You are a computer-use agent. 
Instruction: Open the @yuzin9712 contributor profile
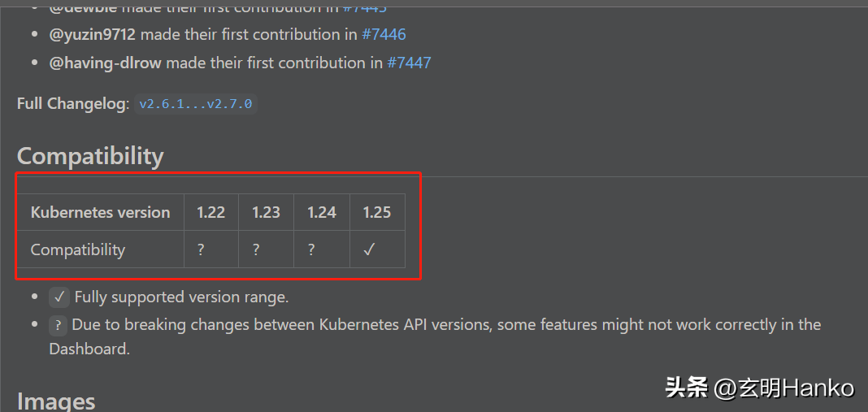click(93, 34)
